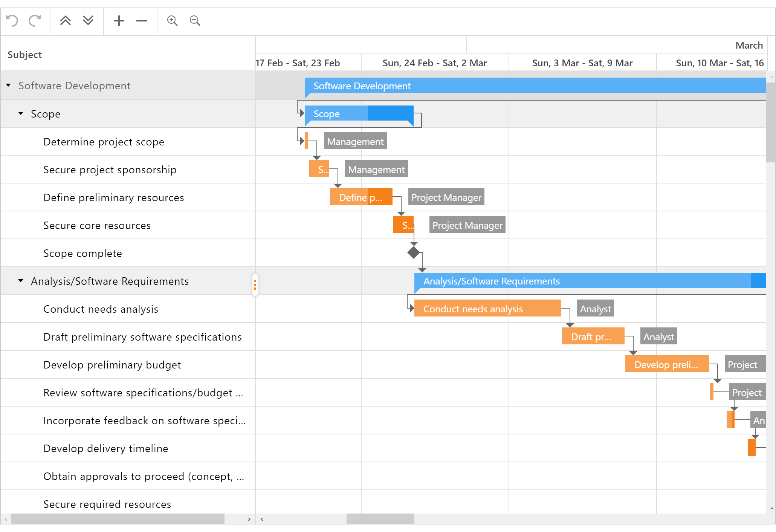Screen dimensions: 776x532
Task: Click the Zoom Out icon
Action: coord(195,21)
